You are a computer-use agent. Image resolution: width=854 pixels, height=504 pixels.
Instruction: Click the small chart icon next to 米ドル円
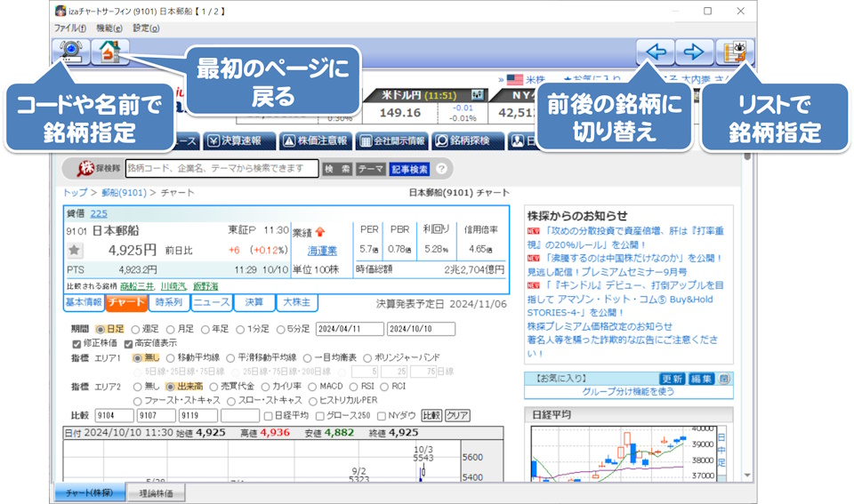tap(477, 95)
